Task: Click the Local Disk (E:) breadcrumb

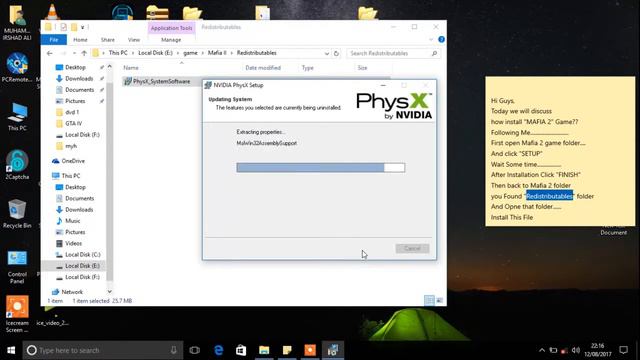Action: pos(155,53)
